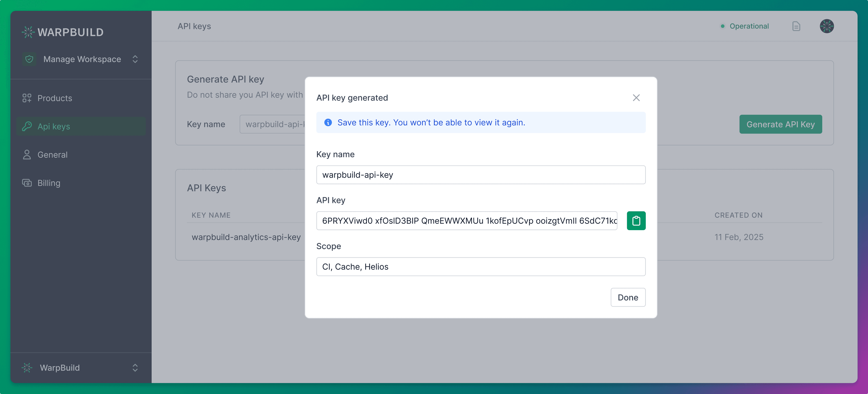Select the General person icon
Viewport: 868px width, 394px height.
coord(27,155)
